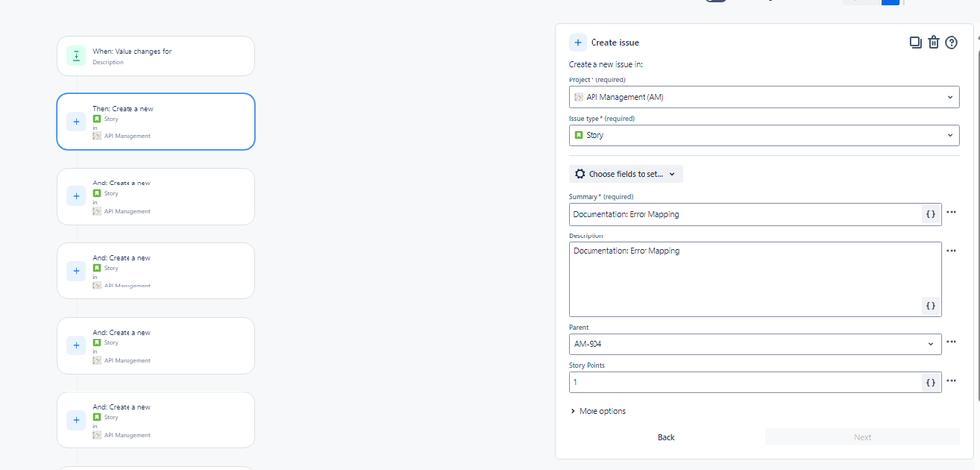Click the Back button
980x470 pixels.
(666, 437)
